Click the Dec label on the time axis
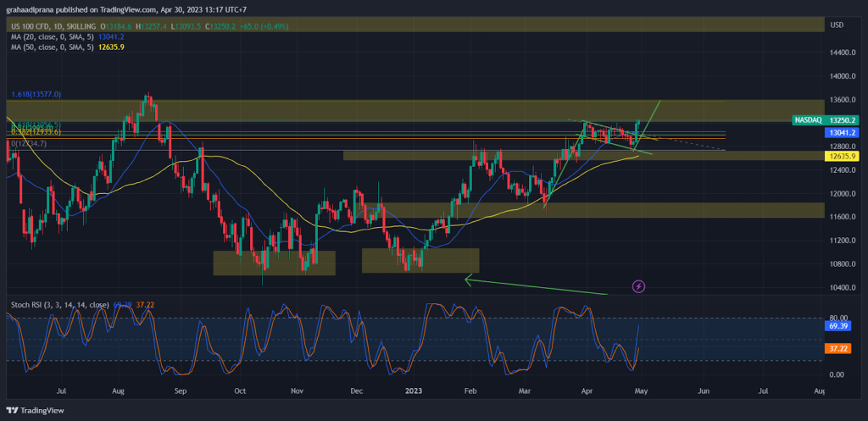The width and height of the screenshot is (868, 421). click(x=356, y=391)
